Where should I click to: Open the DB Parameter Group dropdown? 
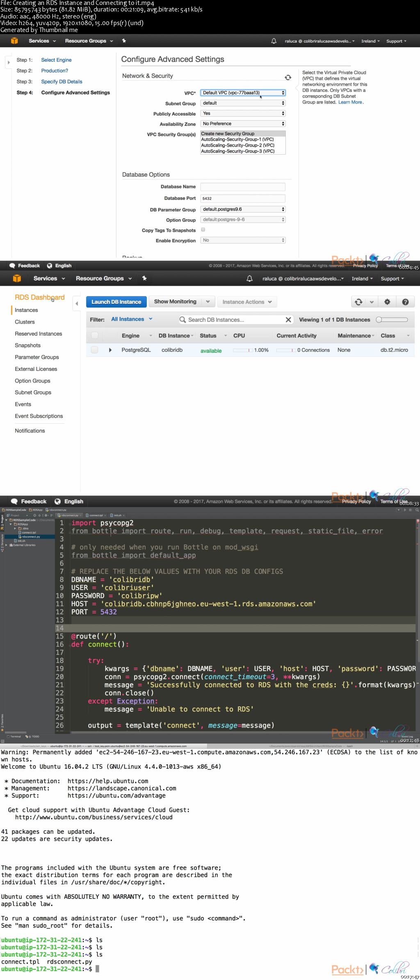243,209
